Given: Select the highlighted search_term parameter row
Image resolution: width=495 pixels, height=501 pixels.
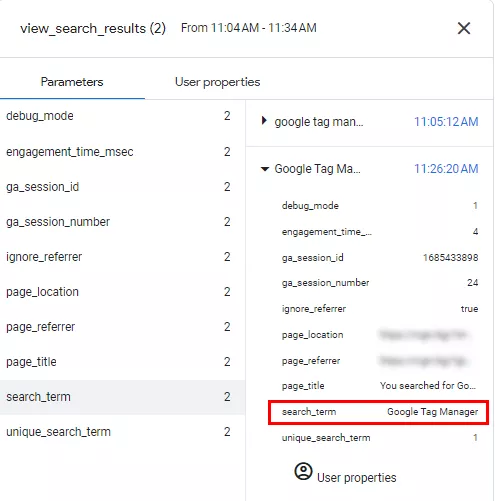Looking at the screenshot, I should tap(122, 397).
